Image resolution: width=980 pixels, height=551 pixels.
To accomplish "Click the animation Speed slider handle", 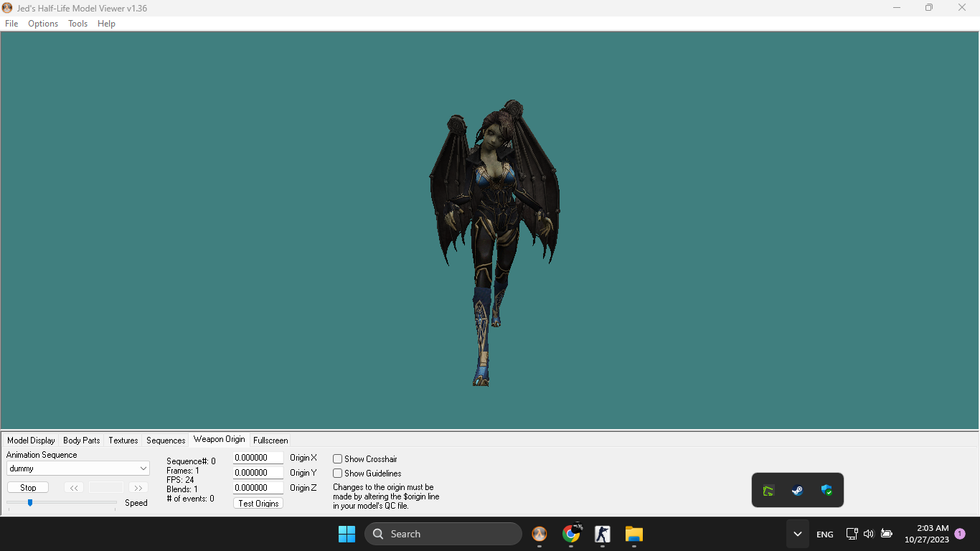I will 30,503.
